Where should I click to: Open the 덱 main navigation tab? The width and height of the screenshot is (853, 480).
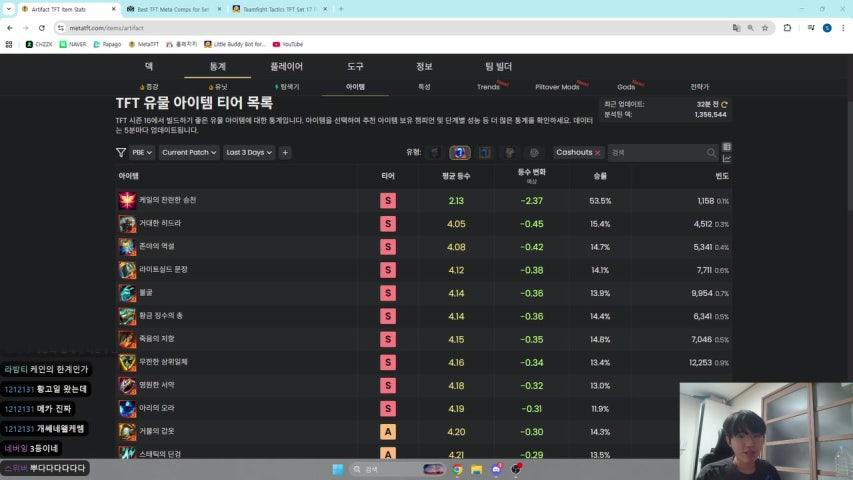click(149, 66)
